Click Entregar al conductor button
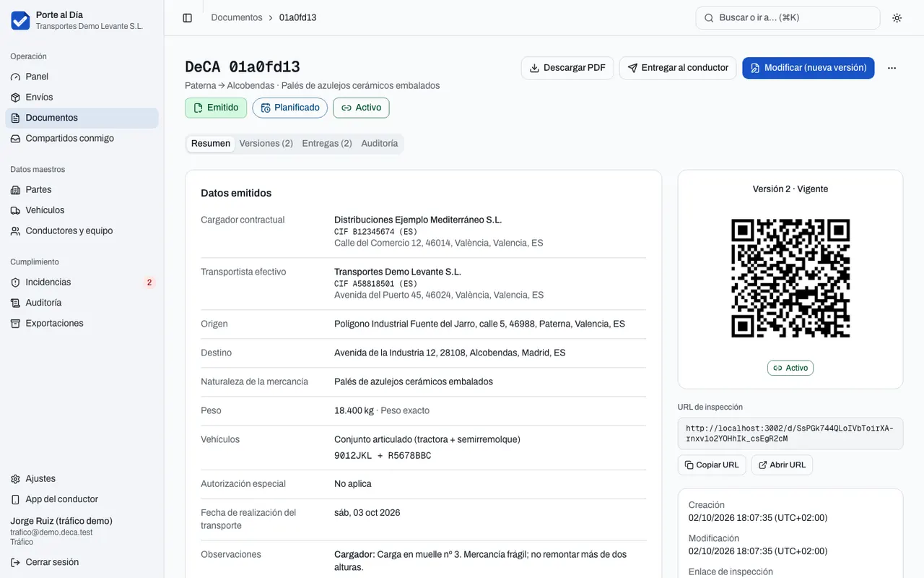This screenshot has width=924, height=578. click(x=678, y=68)
